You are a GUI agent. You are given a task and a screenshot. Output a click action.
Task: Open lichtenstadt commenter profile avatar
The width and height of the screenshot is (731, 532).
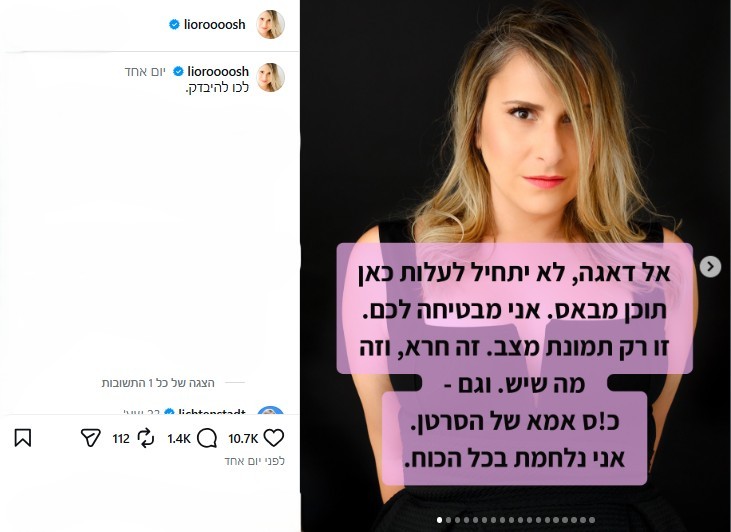(270, 411)
